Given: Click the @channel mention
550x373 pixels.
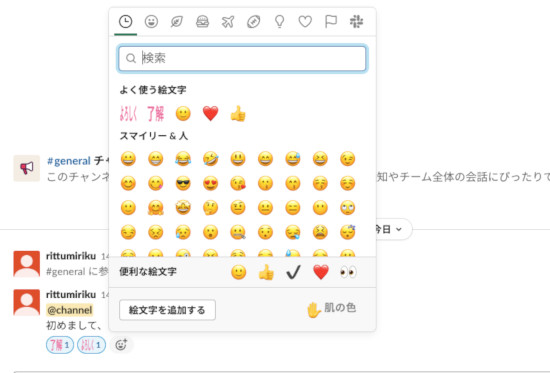Looking at the screenshot, I should (x=70, y=310).
